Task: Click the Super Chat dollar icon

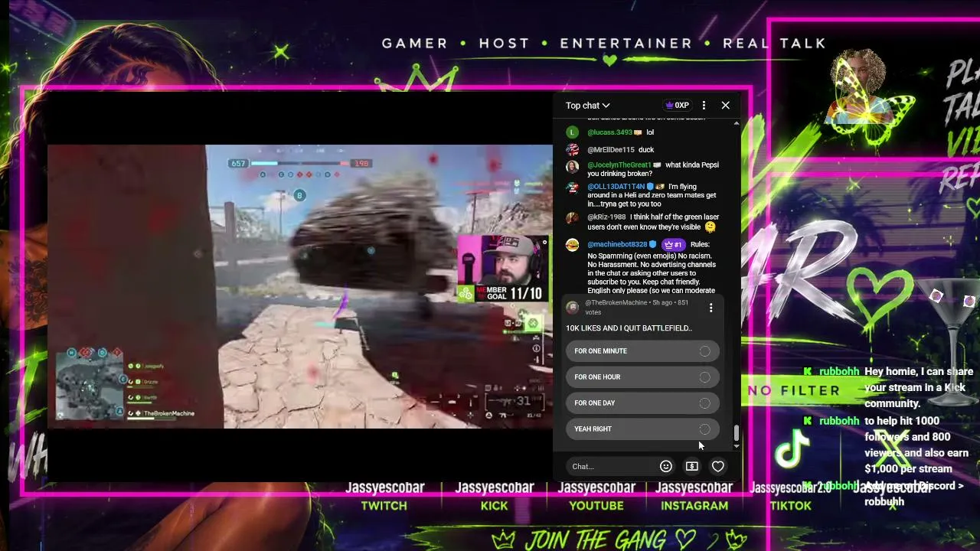Action: tap(692, 467)
